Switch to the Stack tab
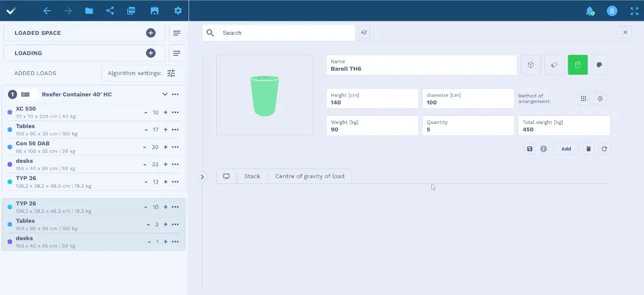 click(x=252, y=176)
